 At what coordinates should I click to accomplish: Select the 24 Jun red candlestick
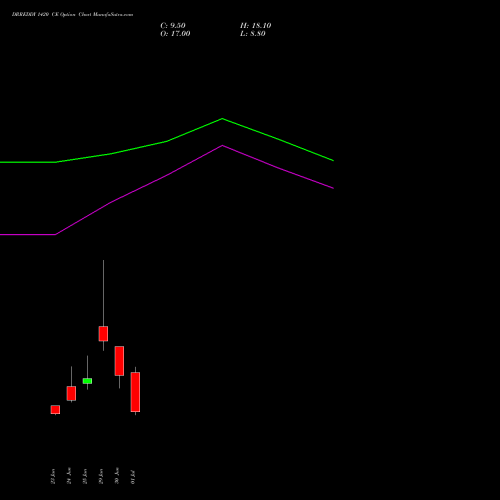[x=71, y=393]
